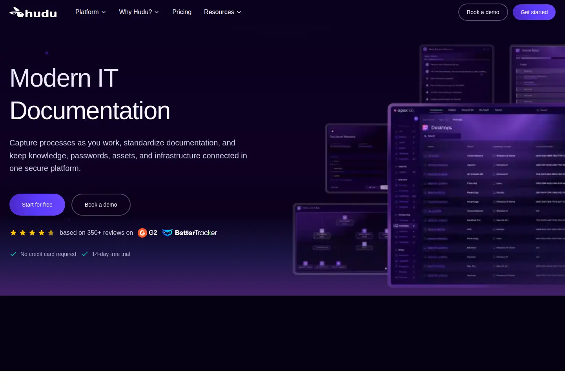Go to the Pricing page

(x=182, y=12)
